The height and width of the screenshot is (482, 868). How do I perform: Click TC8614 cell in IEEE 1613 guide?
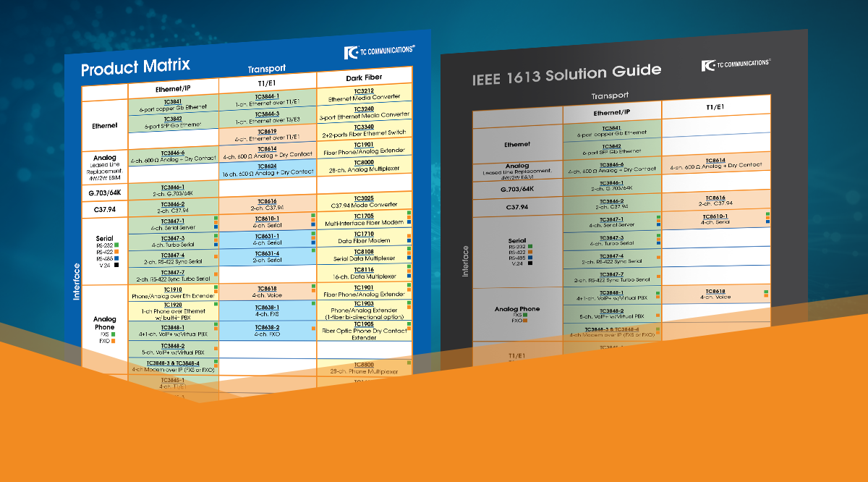715,162
